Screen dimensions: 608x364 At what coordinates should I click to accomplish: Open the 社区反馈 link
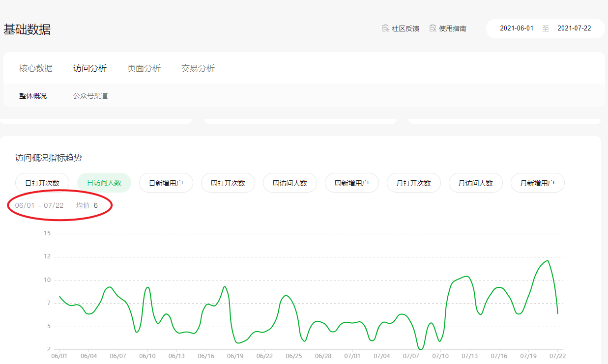405,28
